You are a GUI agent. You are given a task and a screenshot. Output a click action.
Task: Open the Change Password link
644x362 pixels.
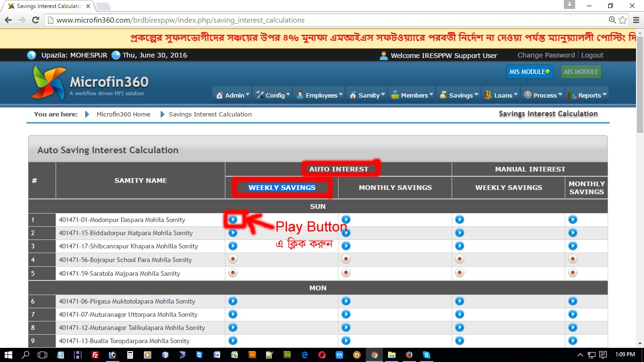pos(546,55)
